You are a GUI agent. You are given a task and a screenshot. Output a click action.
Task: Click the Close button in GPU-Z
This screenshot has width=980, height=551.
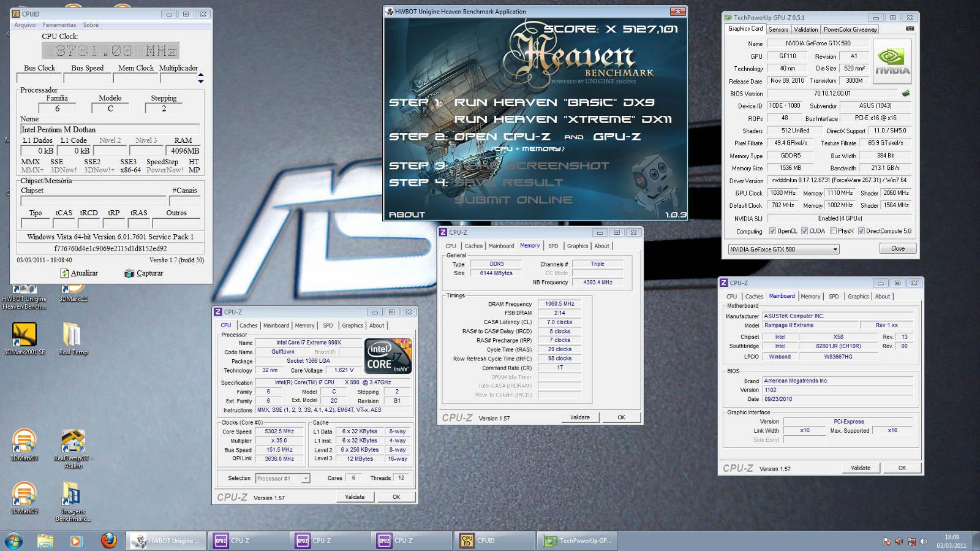click(x=898, y=248)
